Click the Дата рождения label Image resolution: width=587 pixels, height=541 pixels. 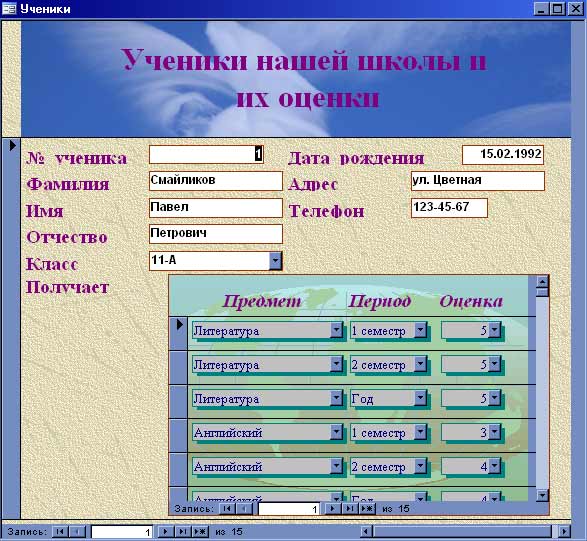point(356,158)
